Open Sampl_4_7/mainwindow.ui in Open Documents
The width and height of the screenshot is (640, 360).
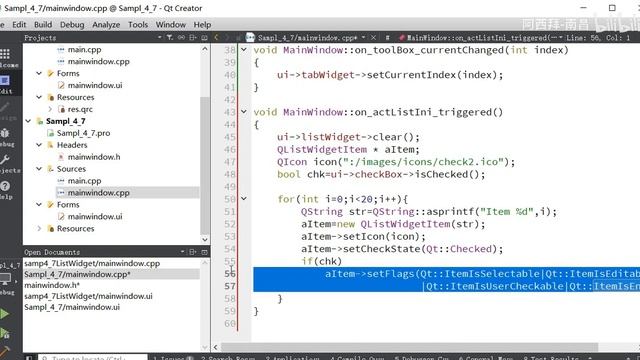click(72, 307)
